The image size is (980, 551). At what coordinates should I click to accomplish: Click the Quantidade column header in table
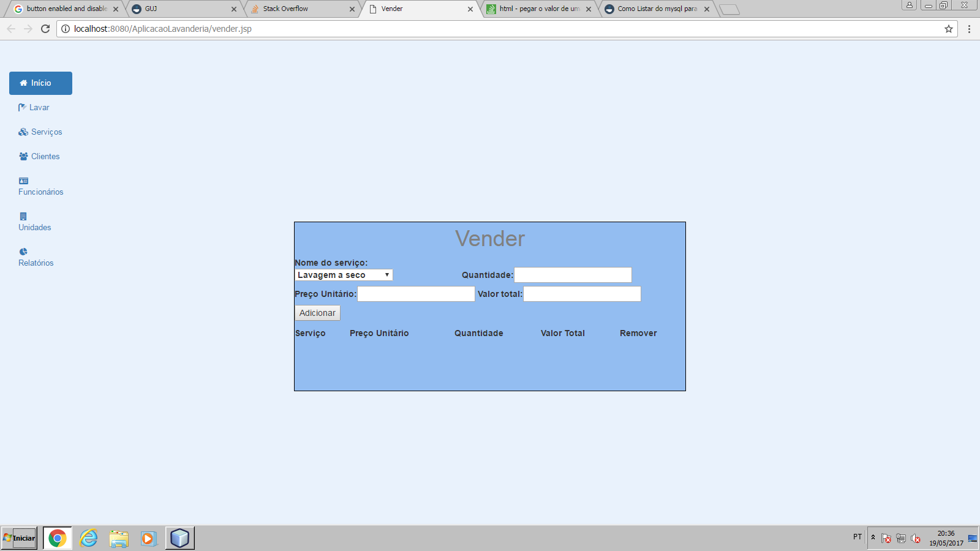click(479, 334)
